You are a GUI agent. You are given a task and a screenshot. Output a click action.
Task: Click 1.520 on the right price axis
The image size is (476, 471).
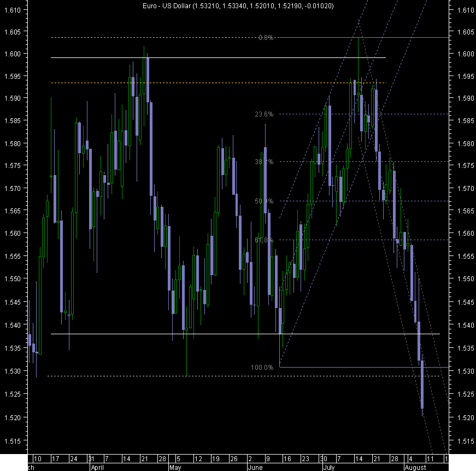pos(466,417)
